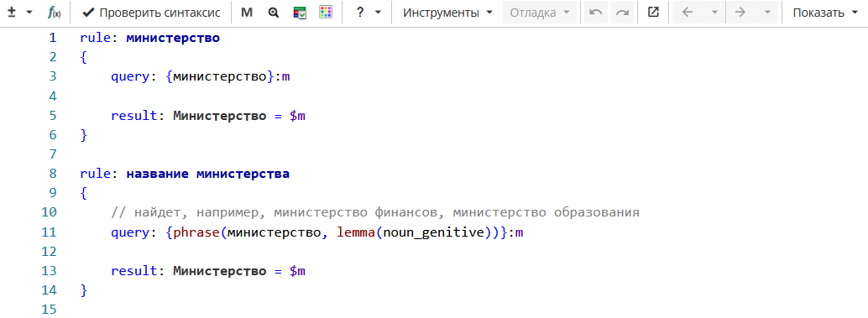The width and height of the screenshot is (868, 318).
Task: Click 'phrase' keyword in query line 11
Action: point(196,232)
